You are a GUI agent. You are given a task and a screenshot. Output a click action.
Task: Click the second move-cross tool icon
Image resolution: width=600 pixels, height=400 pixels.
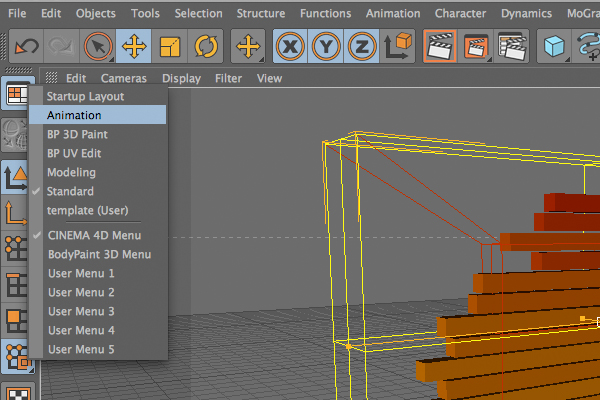[x=248, y=46]
